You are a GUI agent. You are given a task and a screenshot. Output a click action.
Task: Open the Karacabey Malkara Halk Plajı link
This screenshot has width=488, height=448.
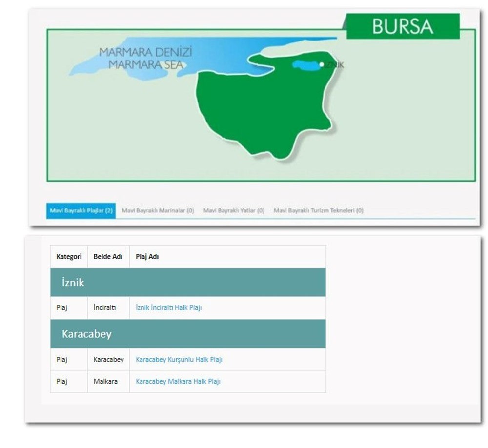coord(178,381)
